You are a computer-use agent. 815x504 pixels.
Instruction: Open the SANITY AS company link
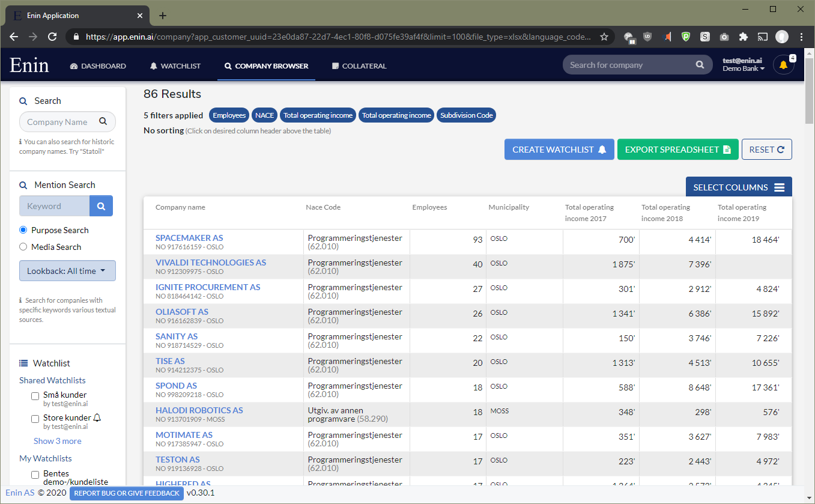point(177,336)
